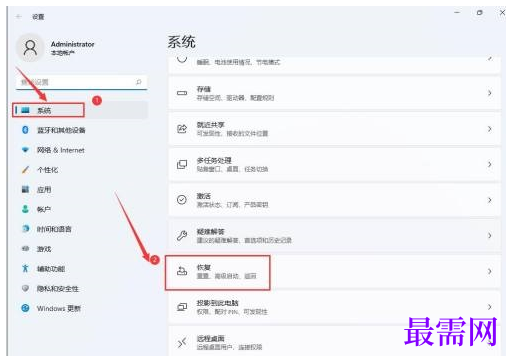Open the 疑难解答 troubleshoot row
Viewport: 516px width, 363px height.
coord(334,236)
